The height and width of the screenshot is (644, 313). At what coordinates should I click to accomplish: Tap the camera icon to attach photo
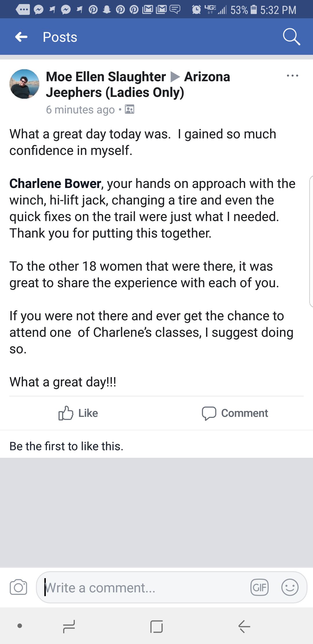(18, 587)
